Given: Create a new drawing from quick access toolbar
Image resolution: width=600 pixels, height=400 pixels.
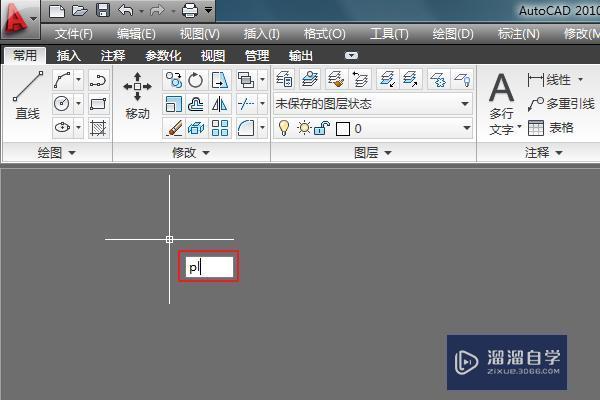Looking at the screenshot, I should (x=57, y=11).
